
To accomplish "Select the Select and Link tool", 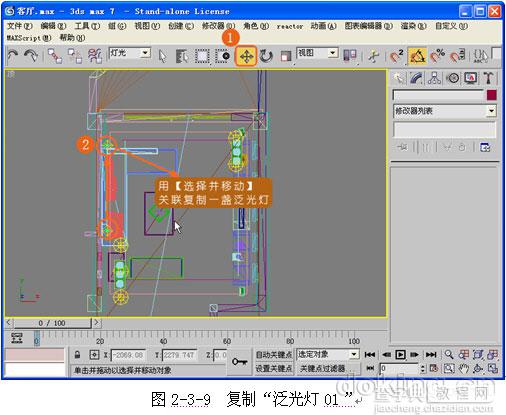I will [55, 56].
